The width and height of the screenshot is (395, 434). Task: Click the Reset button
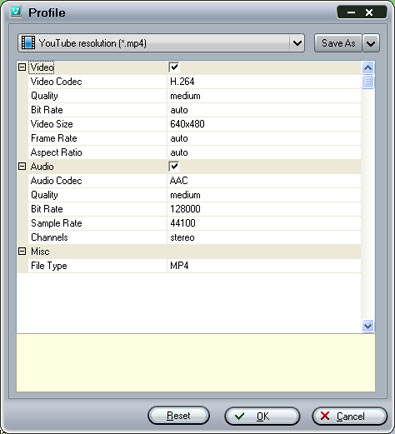178,416
